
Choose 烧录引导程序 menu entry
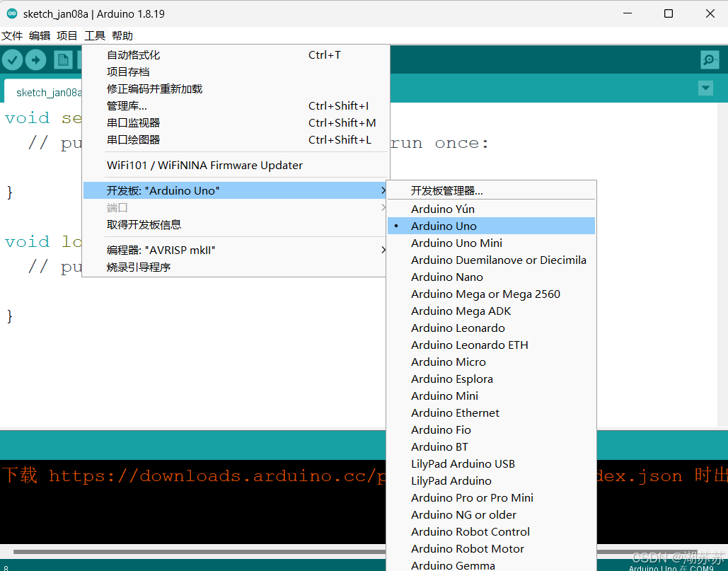point(235,267)
